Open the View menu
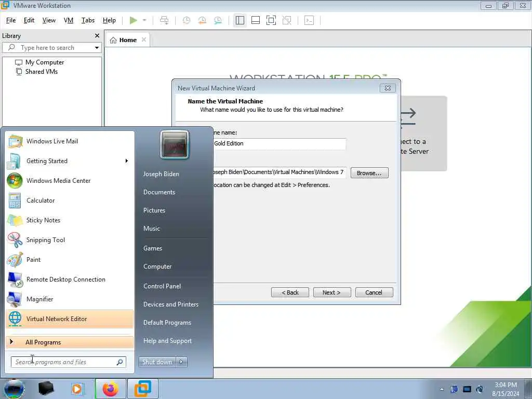Image resolution: width=532 pixels, height=399 pixels. coord(49,20)
